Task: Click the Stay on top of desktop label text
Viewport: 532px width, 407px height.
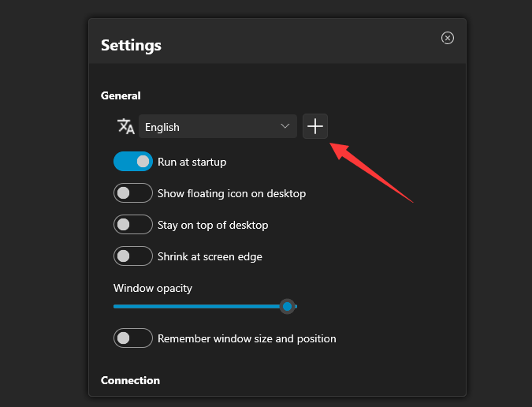Action: pos(213,225)
